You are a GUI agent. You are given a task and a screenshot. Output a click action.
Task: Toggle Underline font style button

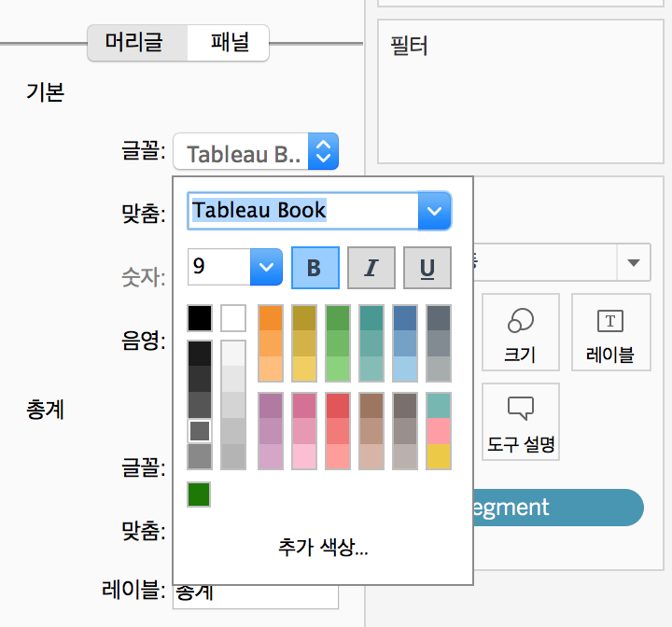click(x=427, y=268)
